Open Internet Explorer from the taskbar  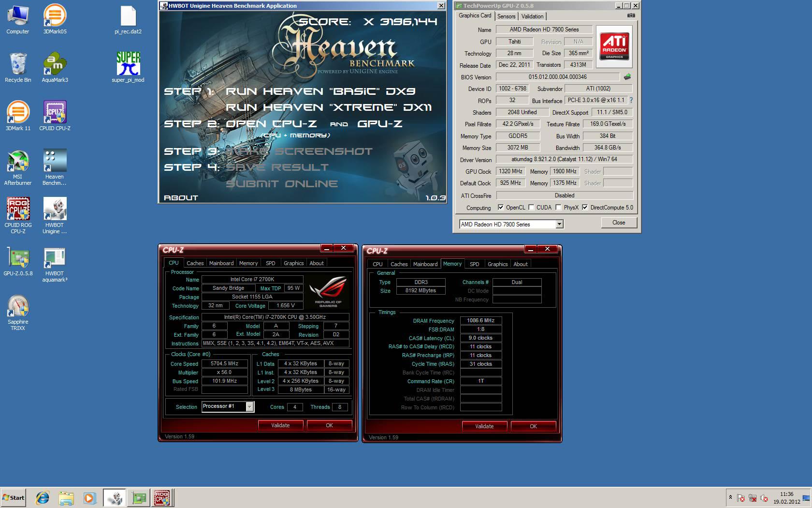point(43,497)
